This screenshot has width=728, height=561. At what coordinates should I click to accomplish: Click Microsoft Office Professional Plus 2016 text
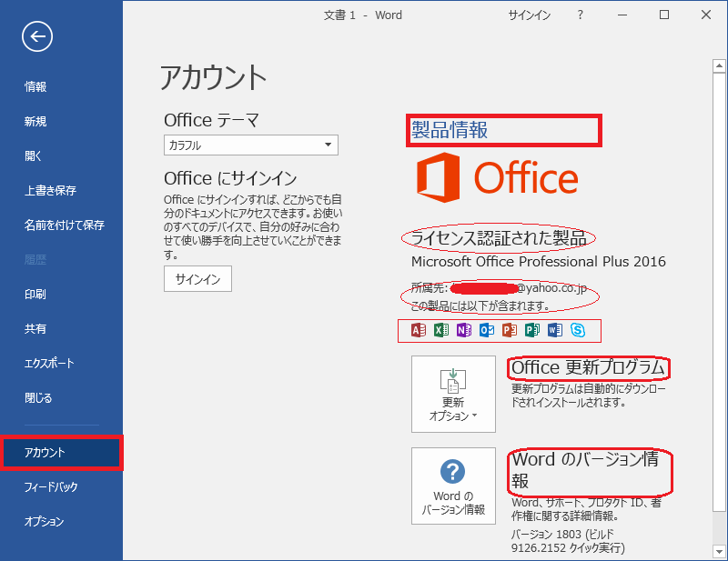[x=539, y=262]
